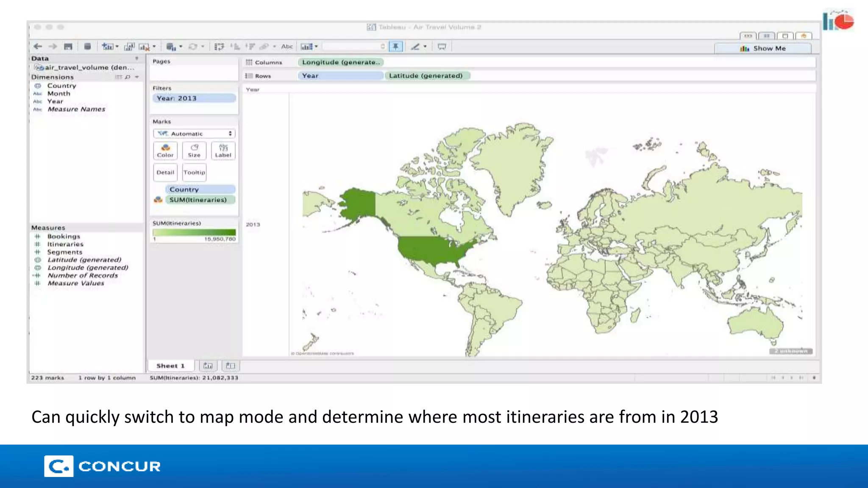Go back with the undo arrow
Viewport: 868px width, 488px height.
click(x=38, y=47)
